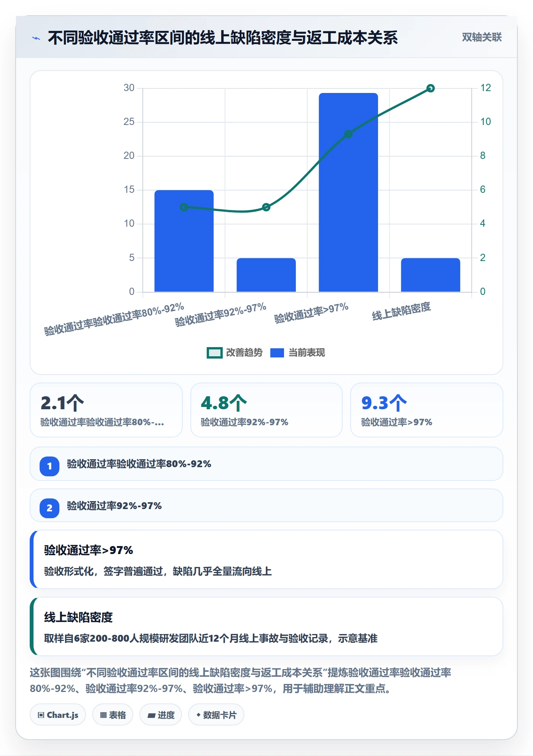Click the 表格 tag chip

[x=113, y=715]
